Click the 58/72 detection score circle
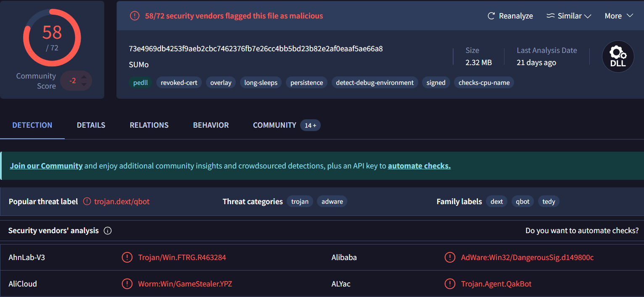Viewport: 644px width, 297px height. click(x=52, y=38)
